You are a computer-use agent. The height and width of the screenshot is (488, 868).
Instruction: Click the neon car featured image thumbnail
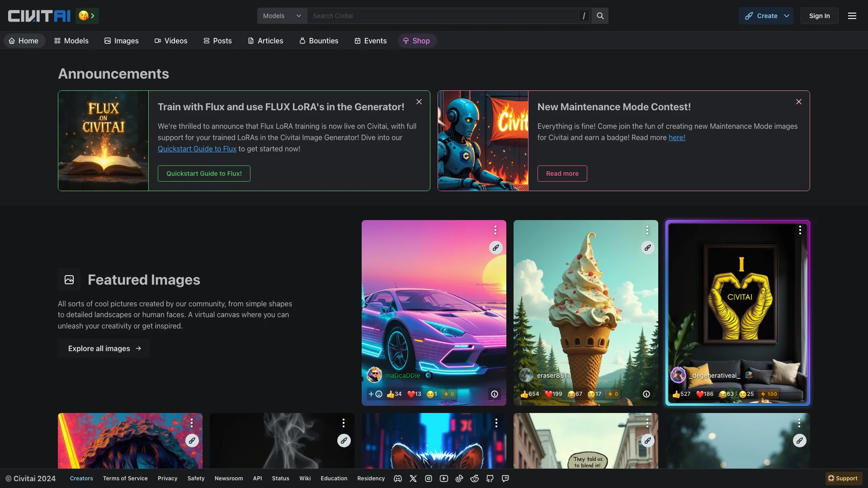coord(434,312)
